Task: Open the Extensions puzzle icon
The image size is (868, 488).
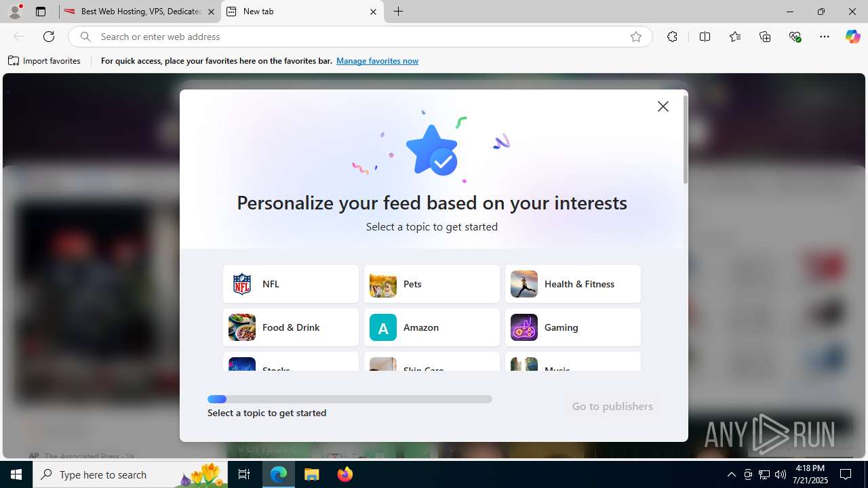Action: (x=672, y=37)
